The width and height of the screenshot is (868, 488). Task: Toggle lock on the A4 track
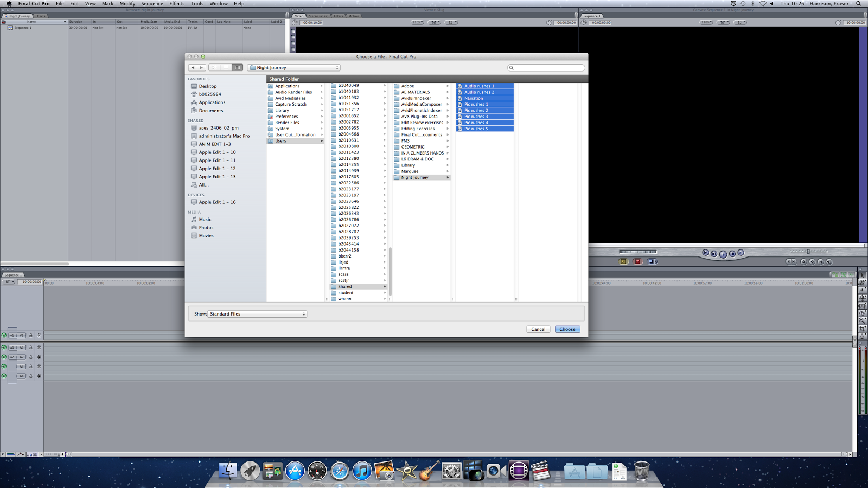(x=31, y=376)
